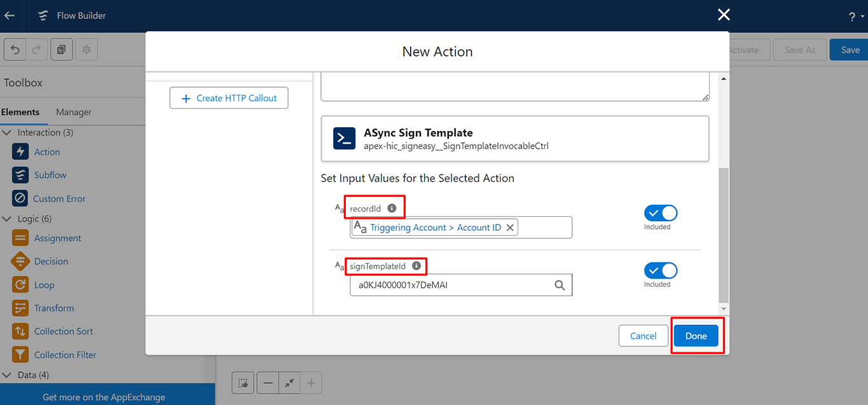Toggle the signTemplateId Included switch
Screen dimensions: 868x405
661,271
